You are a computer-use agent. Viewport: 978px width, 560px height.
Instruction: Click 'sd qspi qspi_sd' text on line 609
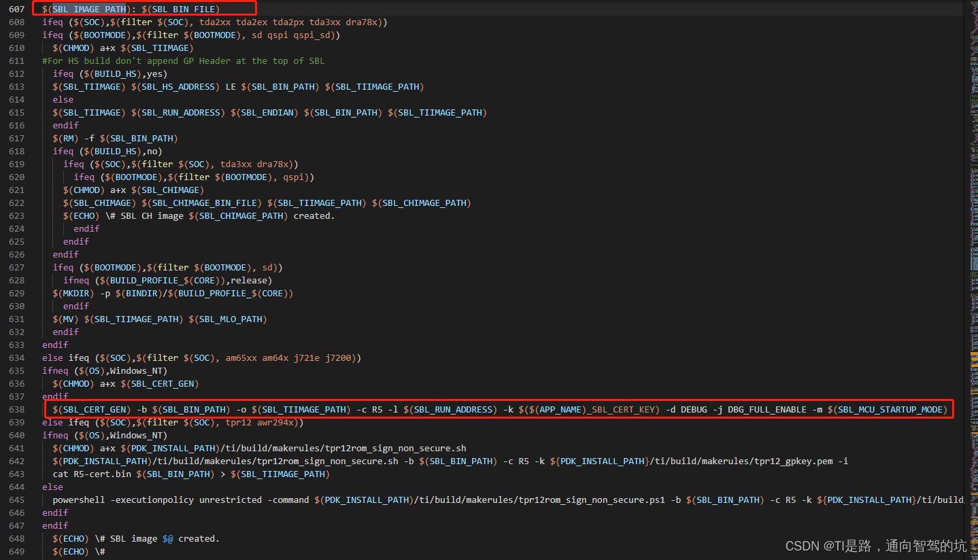click(x=294, y=35)
